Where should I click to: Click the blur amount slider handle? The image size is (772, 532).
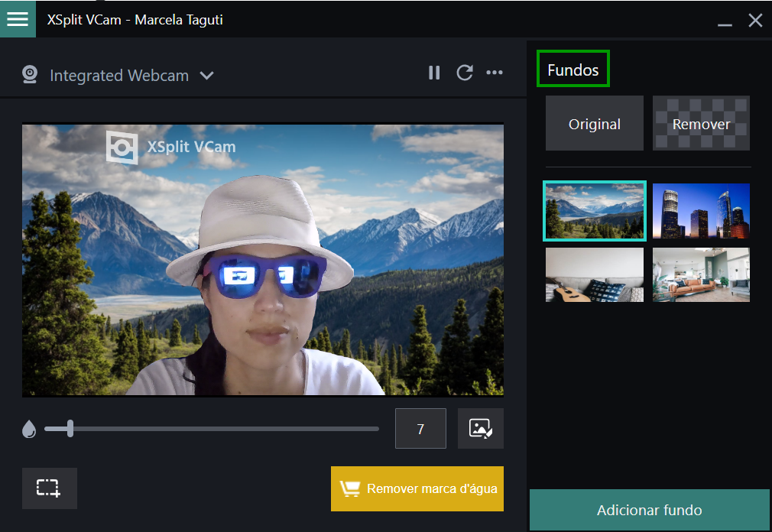[70, 429]
